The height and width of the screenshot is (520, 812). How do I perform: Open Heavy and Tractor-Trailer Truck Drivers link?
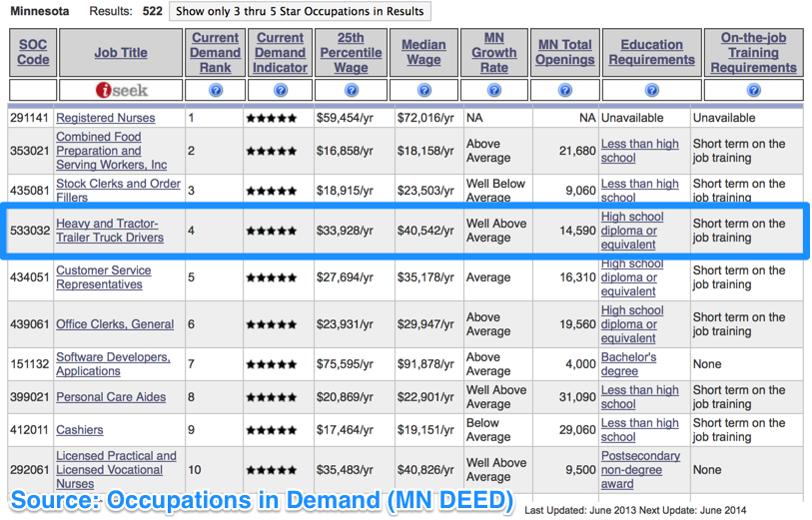[110, 231]
